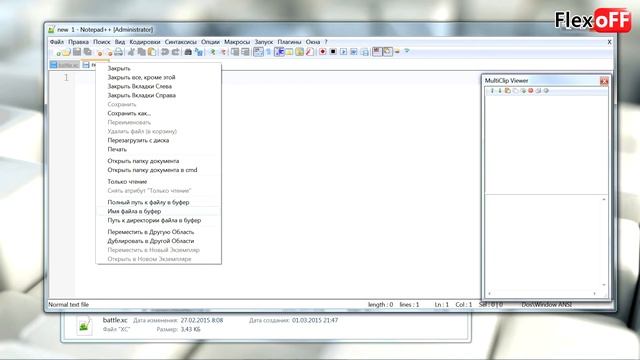Open the Синтаксисы menu
This screenshot has width=640, height=360.
180,42
